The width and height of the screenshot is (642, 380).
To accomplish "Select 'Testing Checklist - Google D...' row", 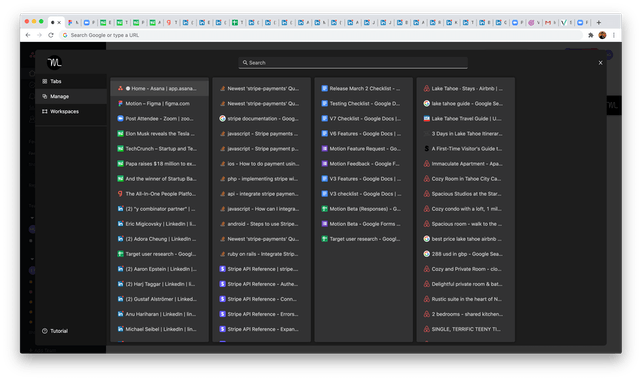I will click(x=364, y=104).
